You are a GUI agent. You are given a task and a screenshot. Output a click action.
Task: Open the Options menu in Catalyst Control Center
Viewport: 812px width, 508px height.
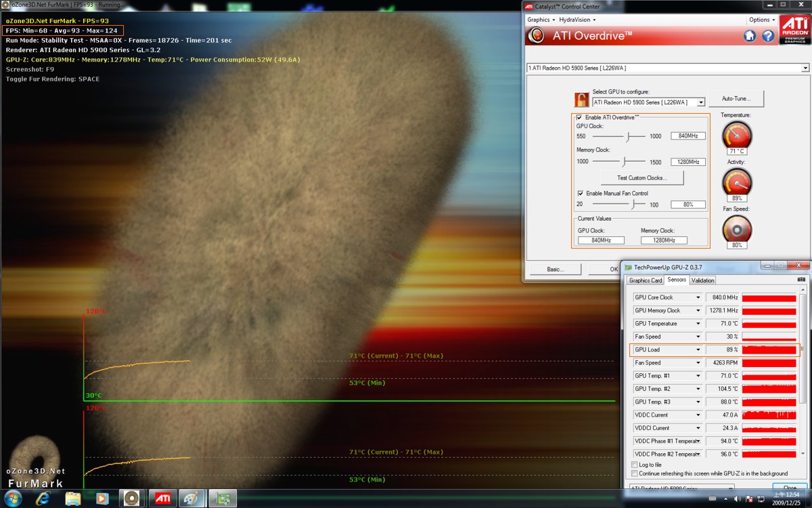(x=761, y=20)
